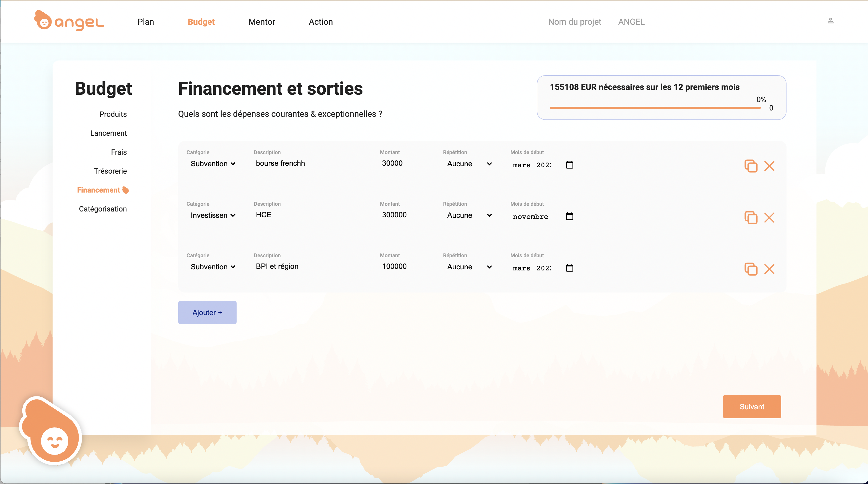Viewport: 868px width, 484px height.
Task: Open calendar picker for BPI et région row
Action: [569, 268]
